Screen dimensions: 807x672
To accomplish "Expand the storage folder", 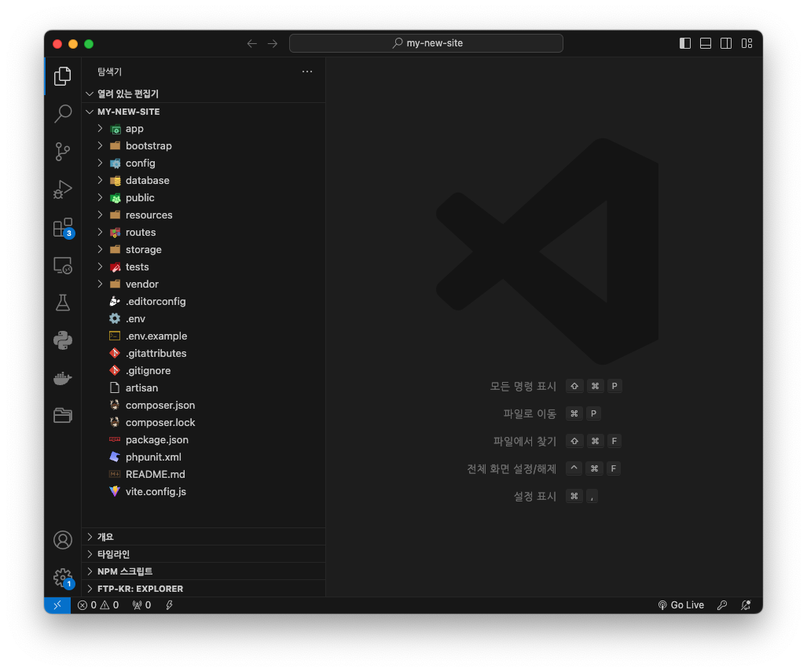I will tap(205, 250).
